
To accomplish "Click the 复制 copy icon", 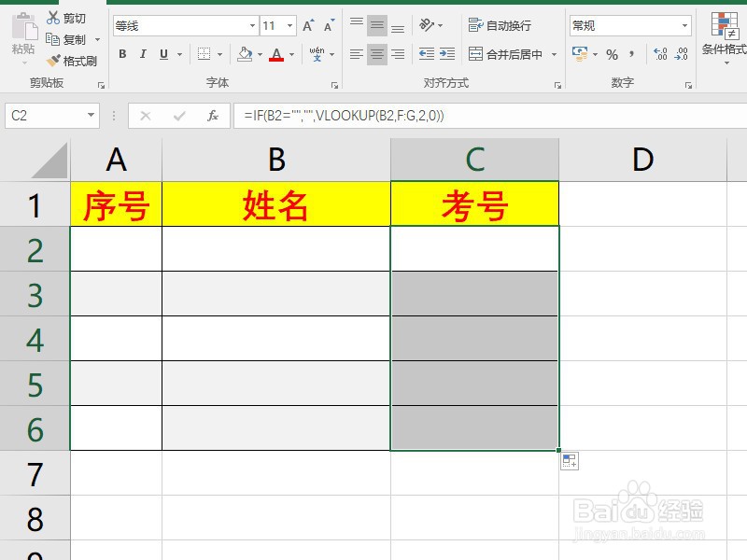I will coord(52,39).
